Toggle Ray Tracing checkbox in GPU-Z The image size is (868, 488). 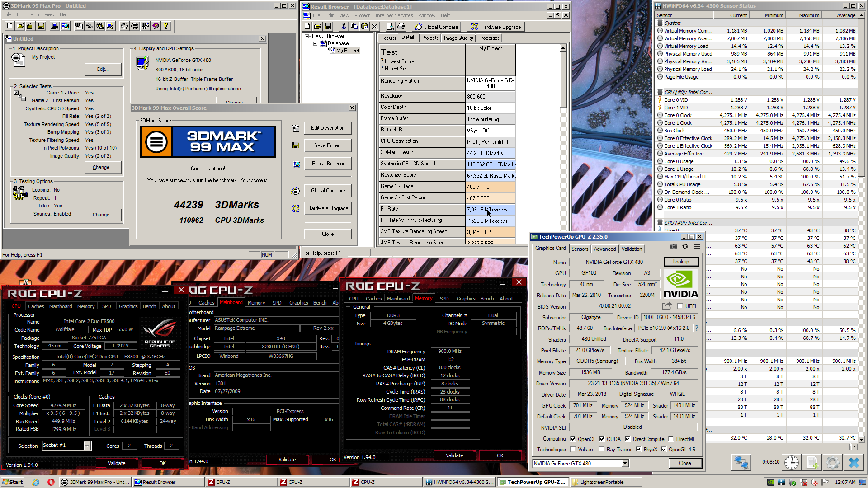click(x=601, y=450)
